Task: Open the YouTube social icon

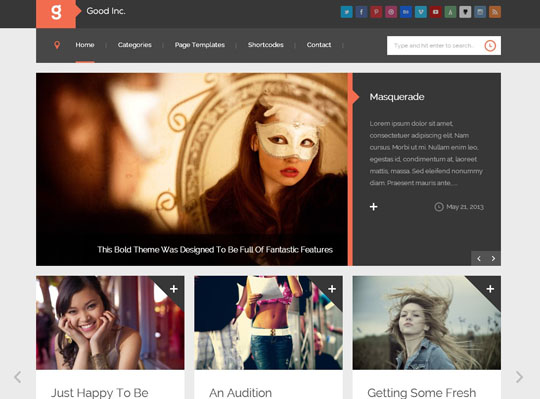Action: (x=435, y=12)
